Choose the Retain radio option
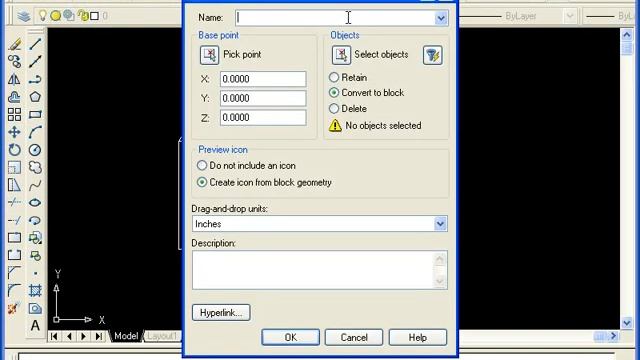The width and height of the screenshot is (640, 360). [334, 77]
